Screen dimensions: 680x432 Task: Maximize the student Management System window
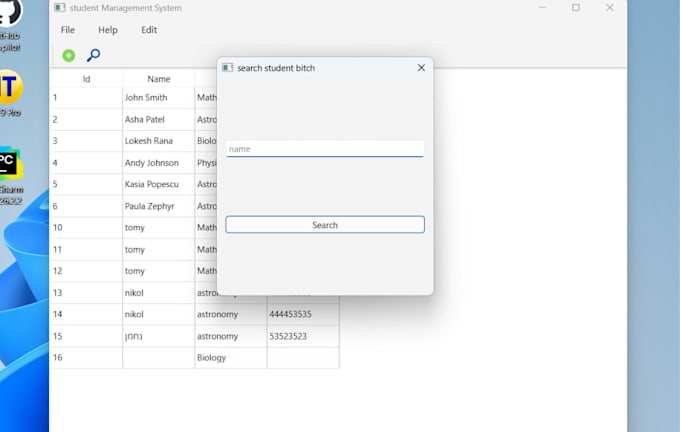click(x=575, y=7)
